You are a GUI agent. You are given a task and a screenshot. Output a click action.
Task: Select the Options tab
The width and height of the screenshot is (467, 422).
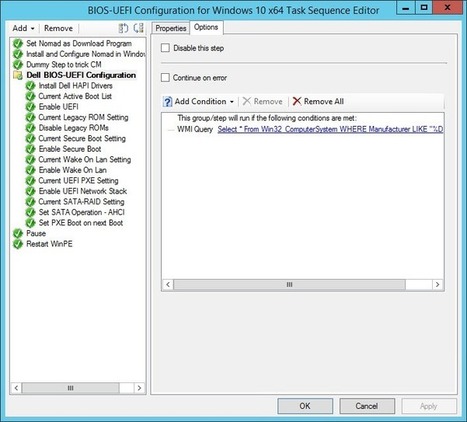[x=206, y=27]
